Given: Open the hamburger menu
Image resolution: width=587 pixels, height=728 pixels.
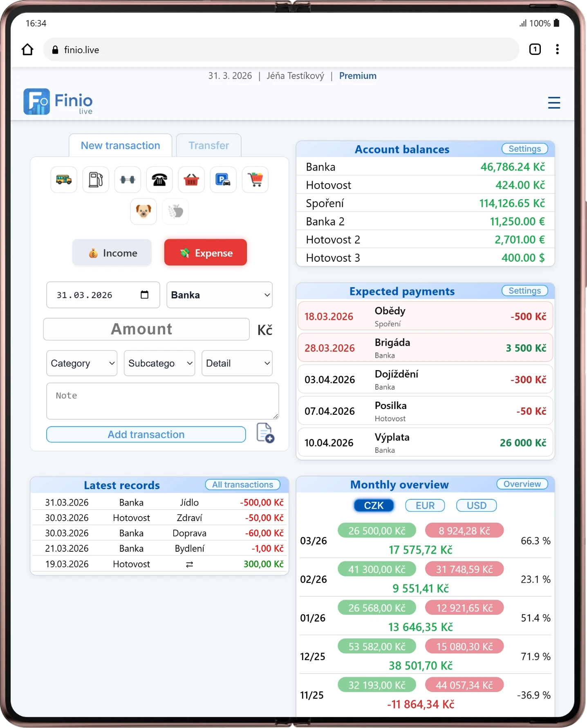Looking at the screenshot, I should pyautogui.click(x=554, y=103).
